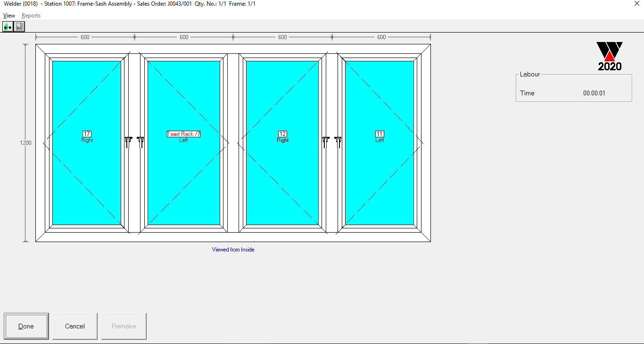Click the dotted-page chart toolbar icon
The width and height of the screenshot is (644, 344).
19,27
